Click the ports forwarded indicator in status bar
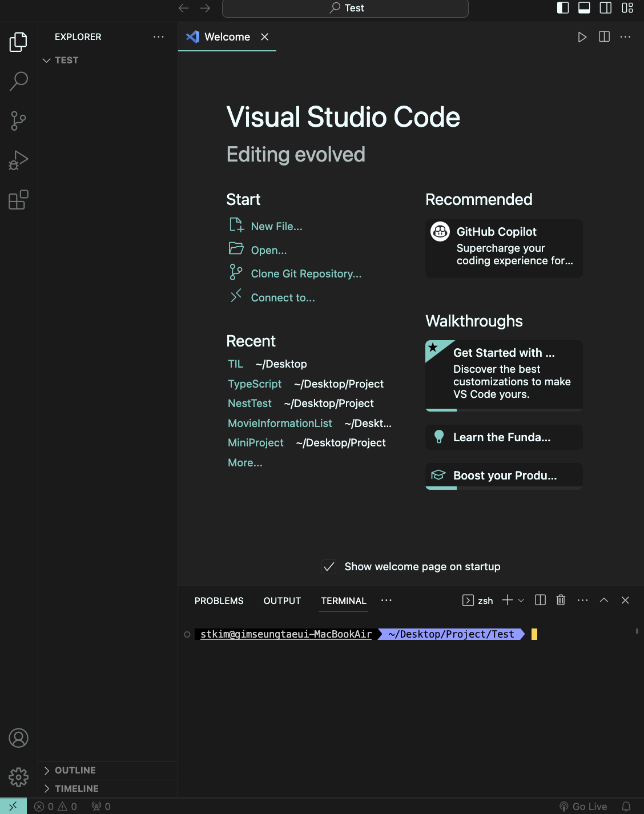Screen dimensions: 644x814 pos(101,807)
